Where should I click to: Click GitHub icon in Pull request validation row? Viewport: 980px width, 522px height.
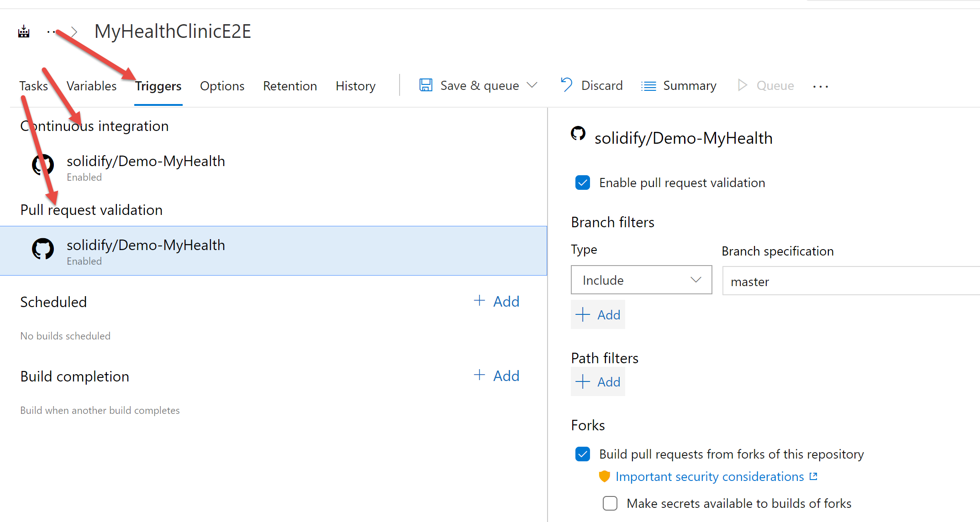[43, 249]
